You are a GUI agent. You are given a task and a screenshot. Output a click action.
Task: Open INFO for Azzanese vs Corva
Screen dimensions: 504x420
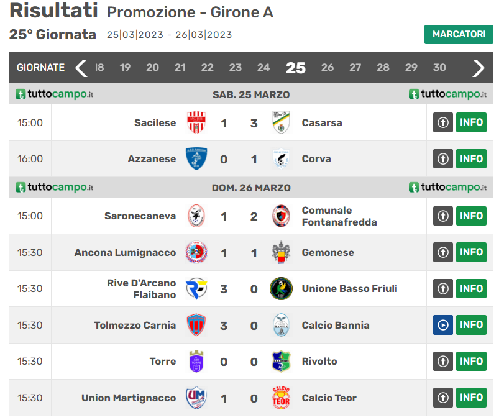pos(471,159)
